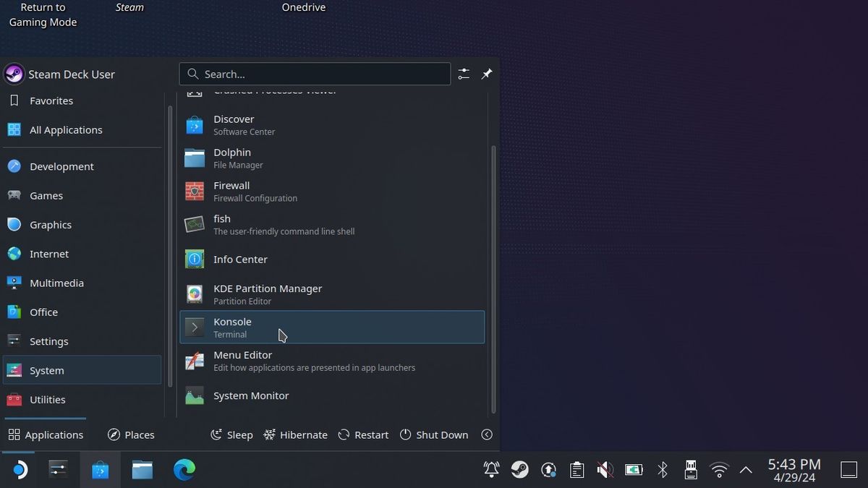Select the KDE Partition Manager icon
Viewport: 868px width, 488px height.
(194, 294)
